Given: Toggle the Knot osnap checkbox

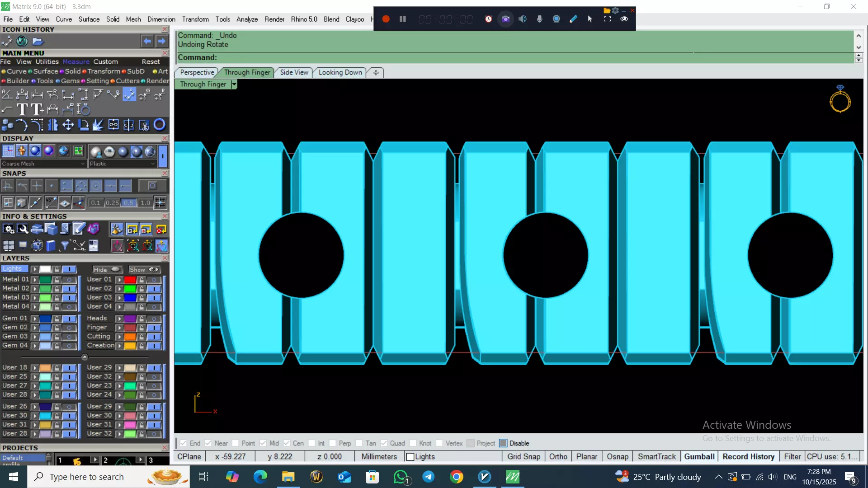Looking at the screenshot, I should coord(413,443).
